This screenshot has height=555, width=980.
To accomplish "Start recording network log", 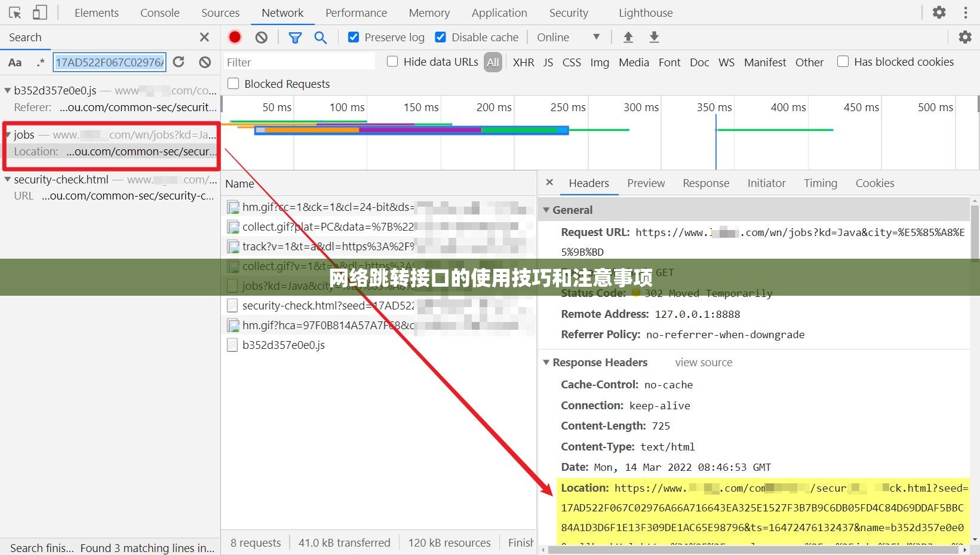I will (235, 37).
